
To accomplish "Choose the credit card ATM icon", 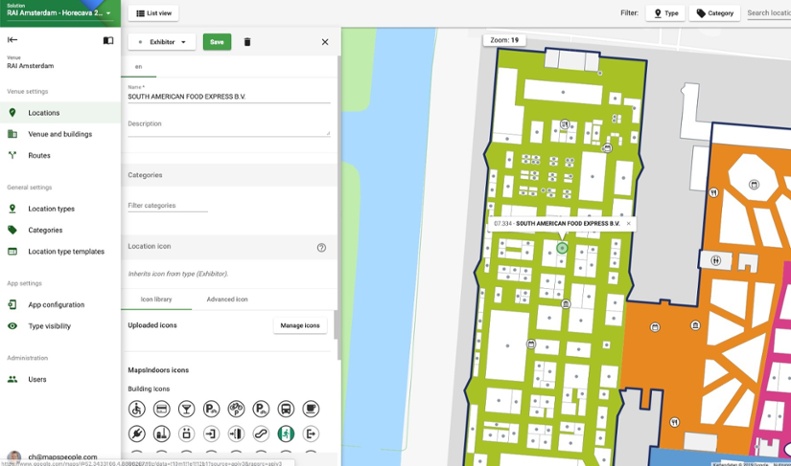I will (161, 409).
